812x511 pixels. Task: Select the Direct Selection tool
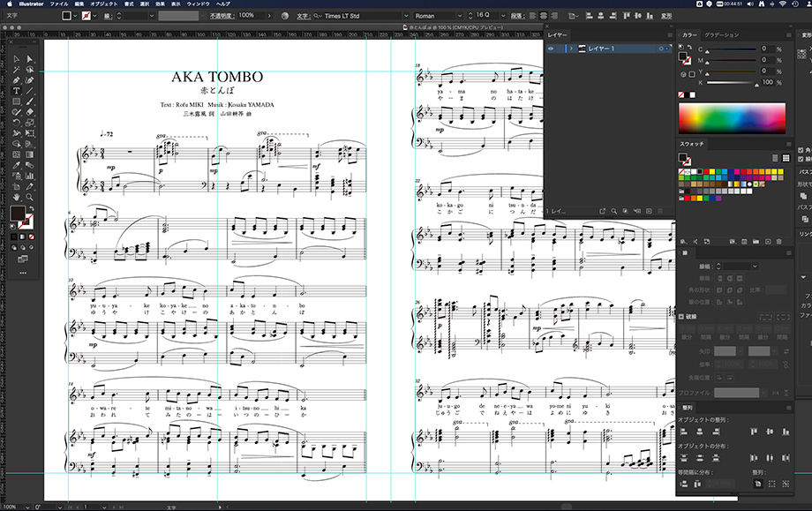tap(29, 59)
